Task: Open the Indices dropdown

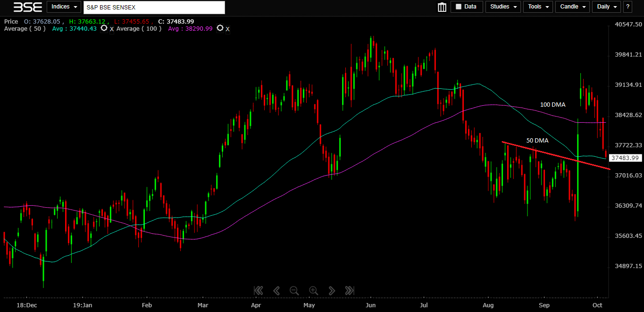Action: [64, 7]
